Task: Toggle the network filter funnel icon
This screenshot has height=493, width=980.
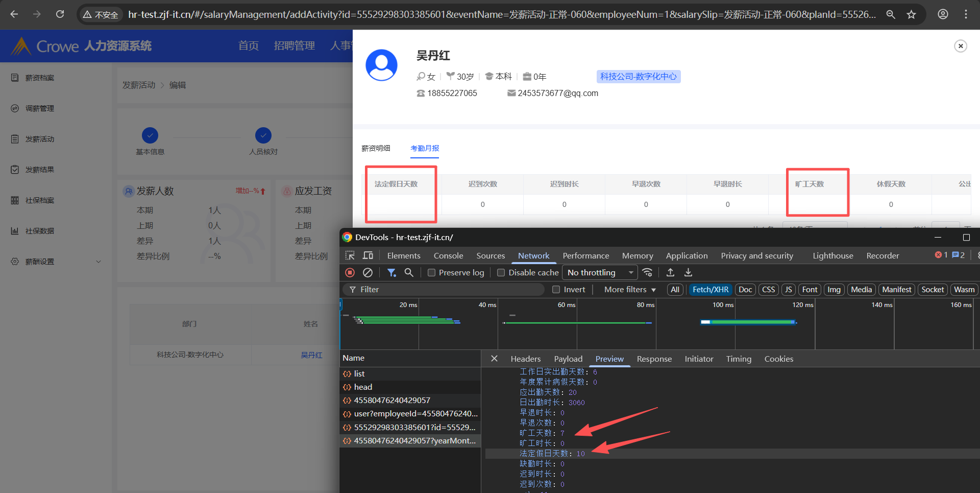Action: [x=391, y=273]
